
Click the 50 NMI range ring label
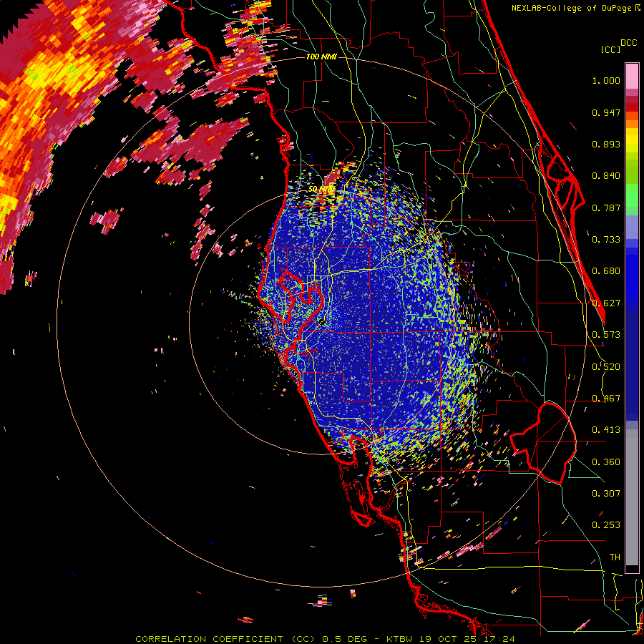point(321,190)
